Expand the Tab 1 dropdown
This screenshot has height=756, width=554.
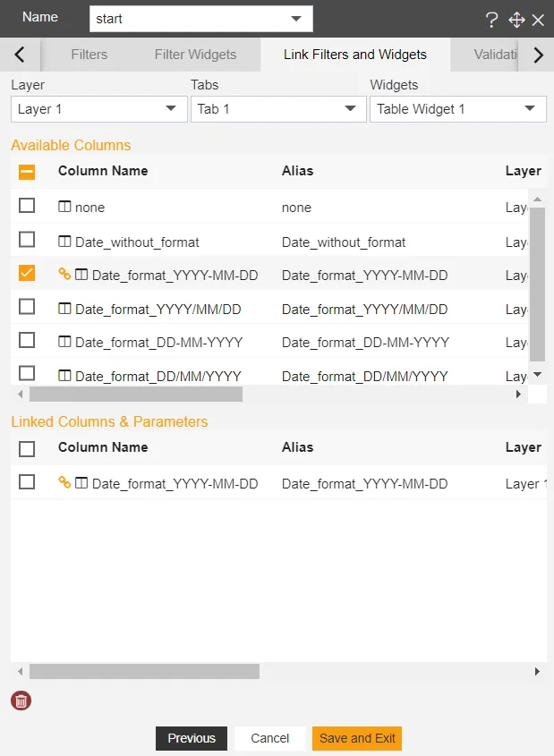(278, 109)
